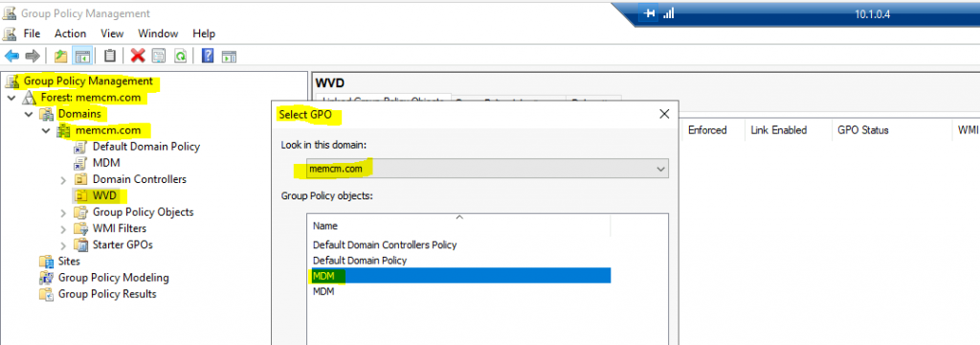
Task: Collapse the Forest: memcm.com node
Action: coord(11,99)
